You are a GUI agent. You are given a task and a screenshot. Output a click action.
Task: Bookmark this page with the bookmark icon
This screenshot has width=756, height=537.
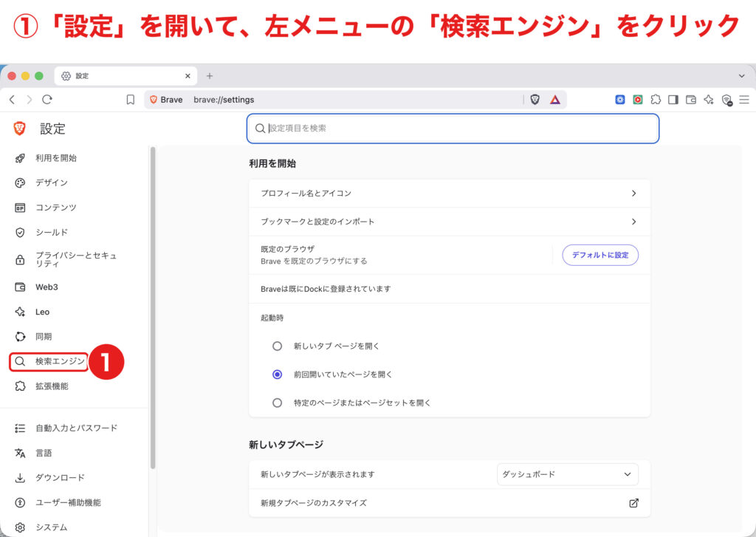click(x=130, y=100)
